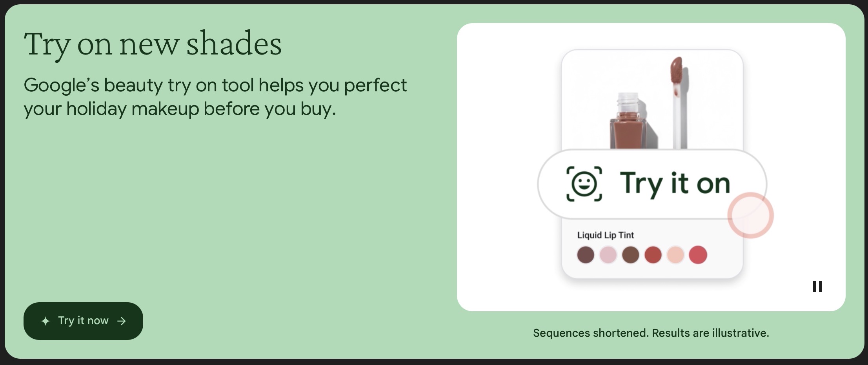Pick the medium brown lip tint swatch
868x365 pixels.
pos(631,255)
